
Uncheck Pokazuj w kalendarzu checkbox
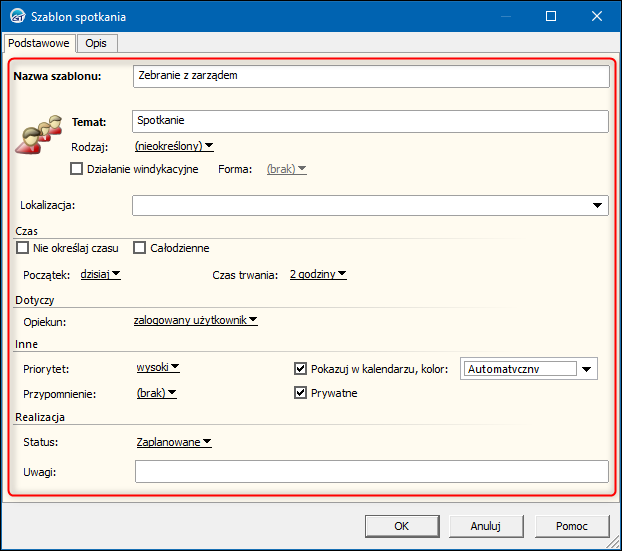tap(300, 369)
